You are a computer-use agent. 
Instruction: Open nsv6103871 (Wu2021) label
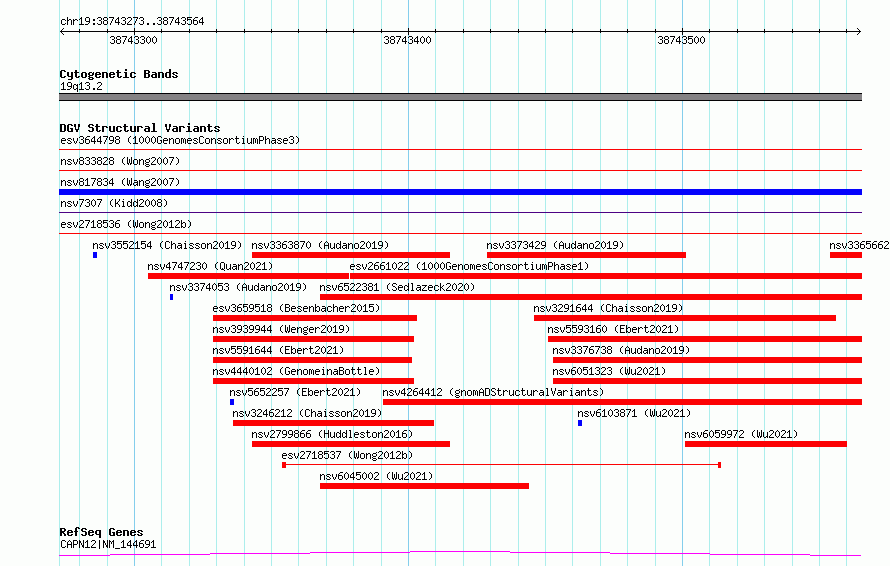[x=634, y=413]
